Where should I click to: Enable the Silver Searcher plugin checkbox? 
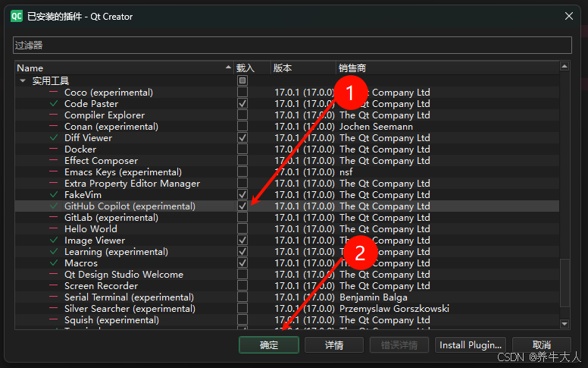pos(242,309)
